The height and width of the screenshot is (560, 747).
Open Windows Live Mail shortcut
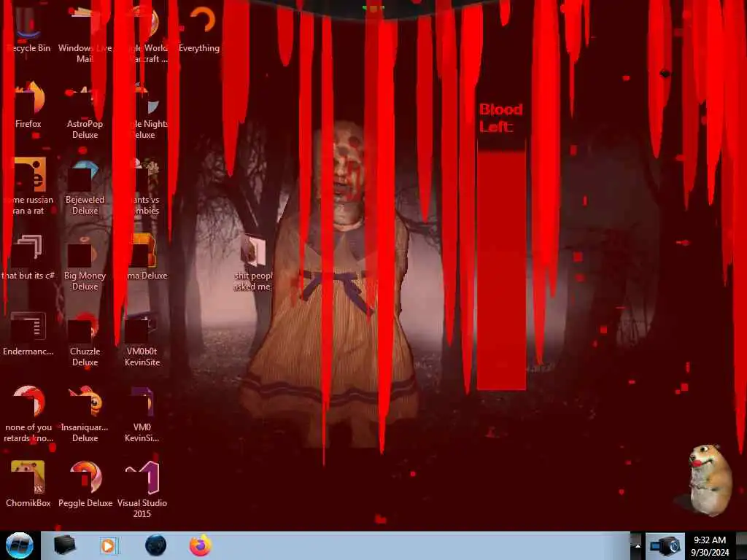tap(85, 34)
